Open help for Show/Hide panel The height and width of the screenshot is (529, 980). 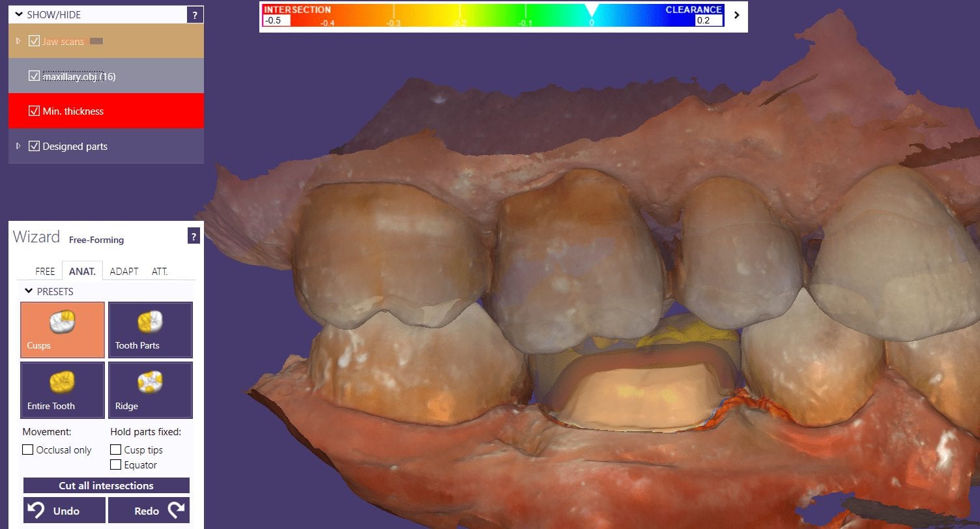click(195, 15)
